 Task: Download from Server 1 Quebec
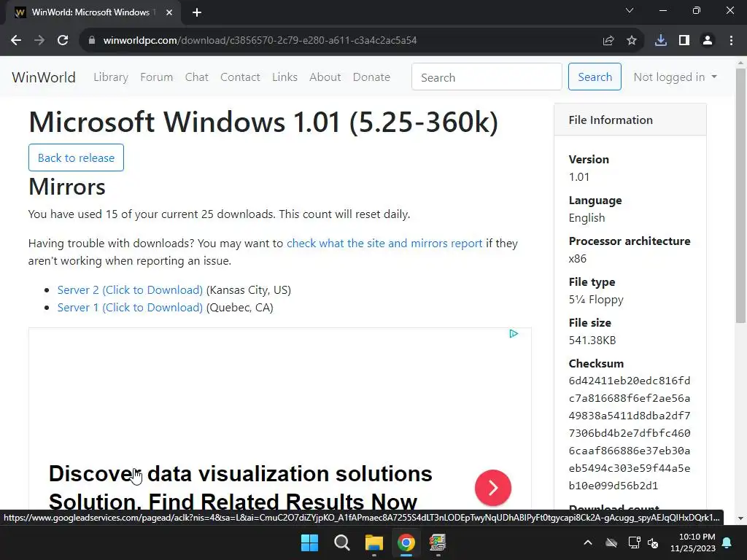click(130, 308)
